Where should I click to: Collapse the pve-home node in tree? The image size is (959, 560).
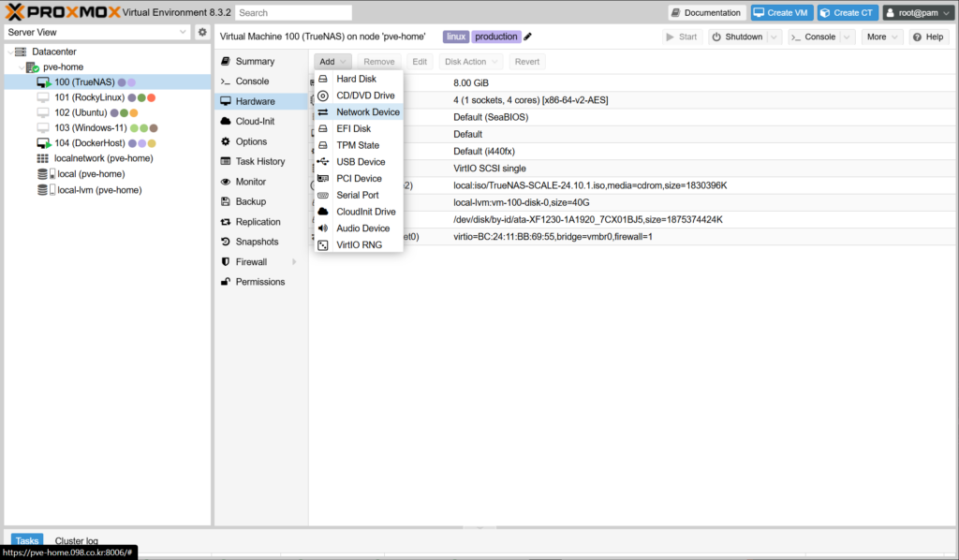(22, 67)
